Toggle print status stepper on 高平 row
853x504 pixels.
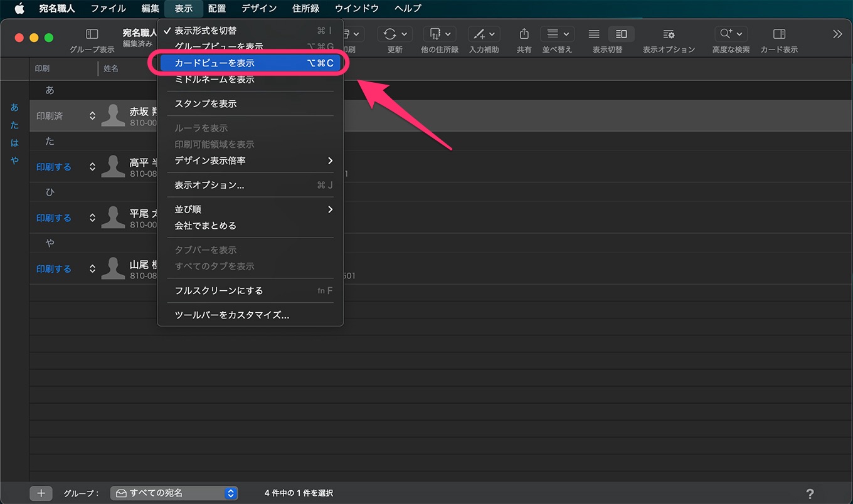click(92, 167)
